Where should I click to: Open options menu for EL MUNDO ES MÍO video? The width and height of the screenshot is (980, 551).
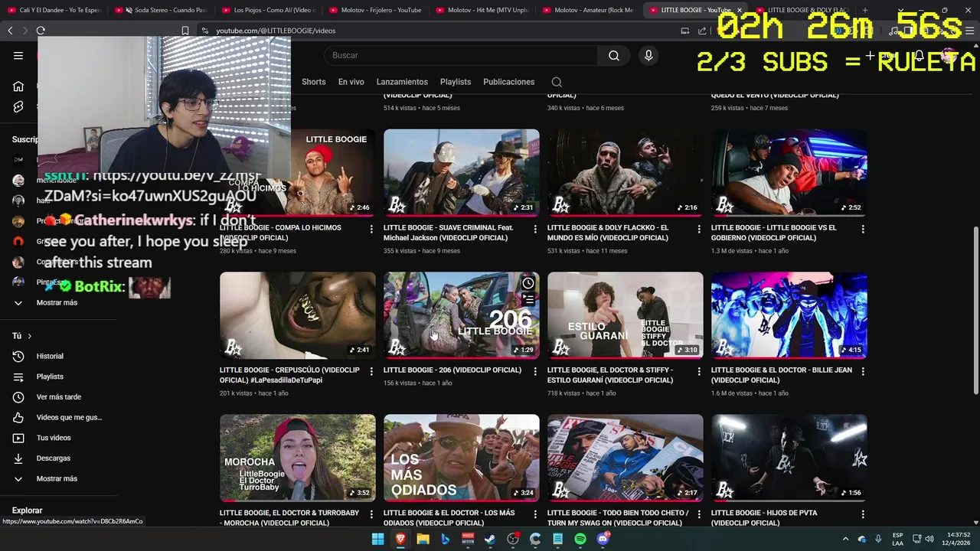pos(699,229)
